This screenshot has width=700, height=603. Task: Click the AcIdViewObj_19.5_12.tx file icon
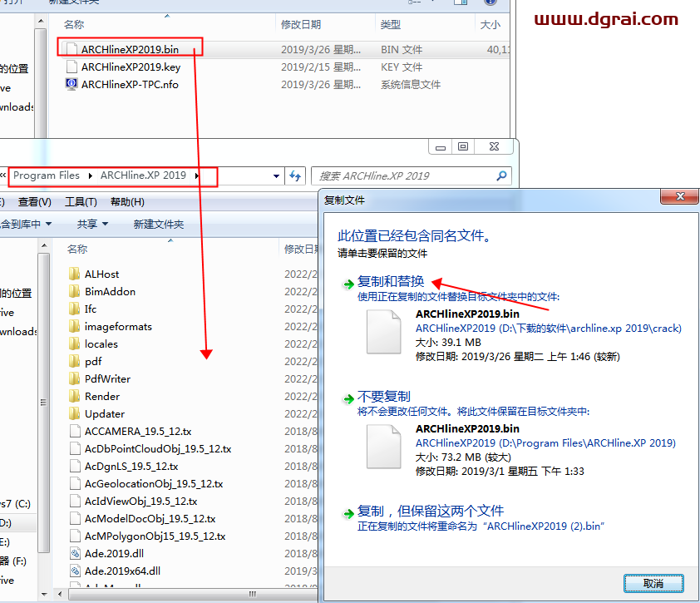[x=75, y=501]
